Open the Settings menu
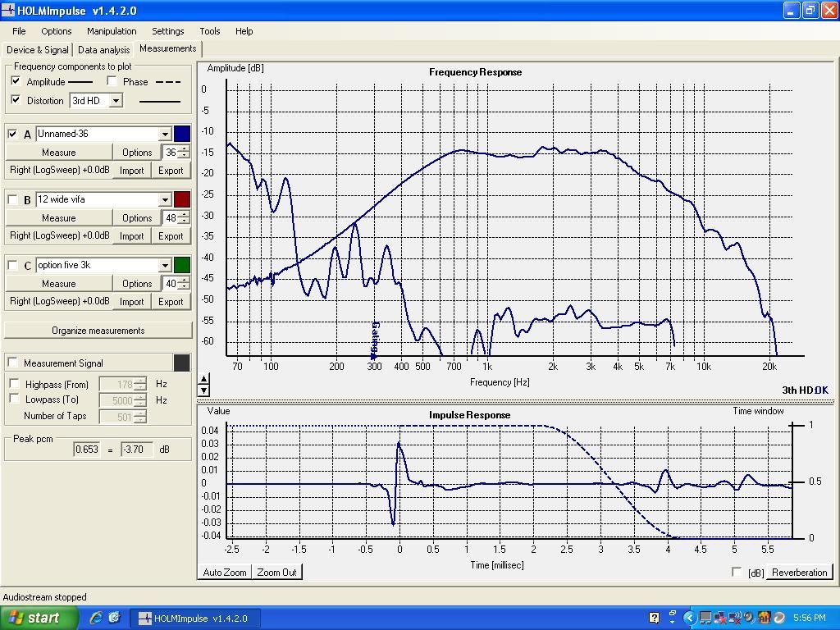 click(167, 31)
